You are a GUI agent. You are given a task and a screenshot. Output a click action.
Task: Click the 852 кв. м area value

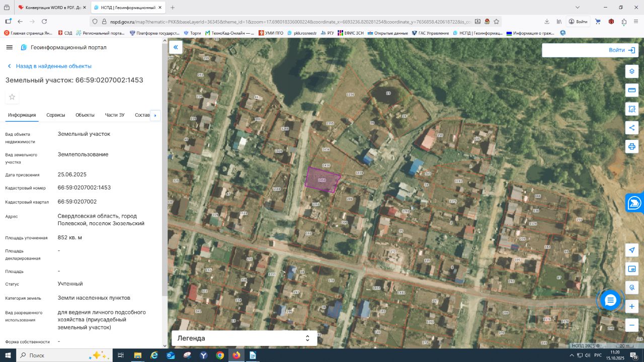[70, 237]
